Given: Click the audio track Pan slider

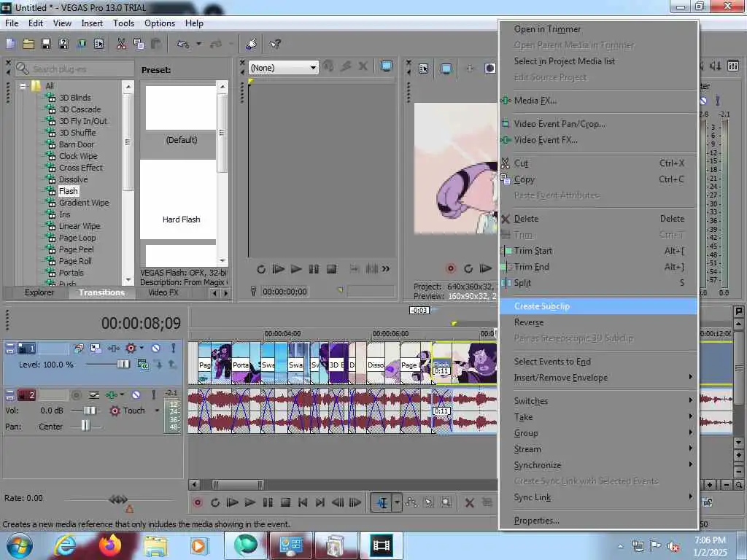Looking at the screenshot, I should [86, 426].
